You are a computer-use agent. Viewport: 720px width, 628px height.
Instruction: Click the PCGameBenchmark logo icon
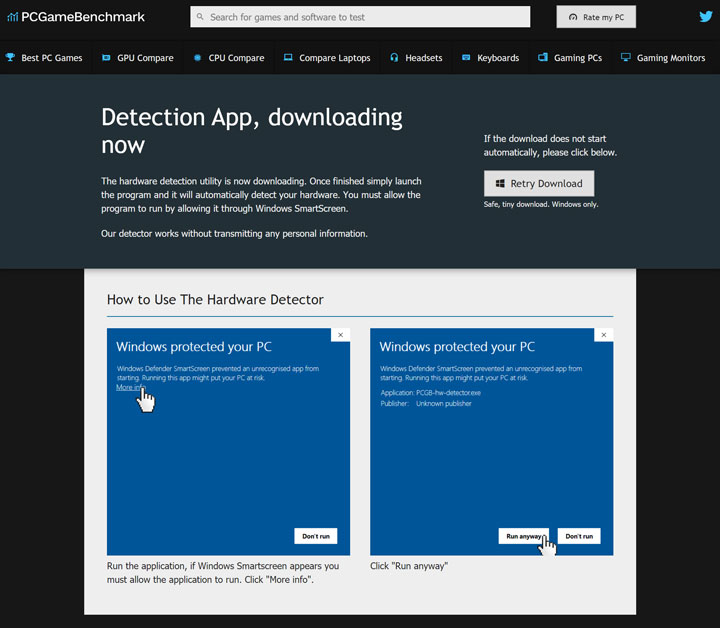coord(12,17)
